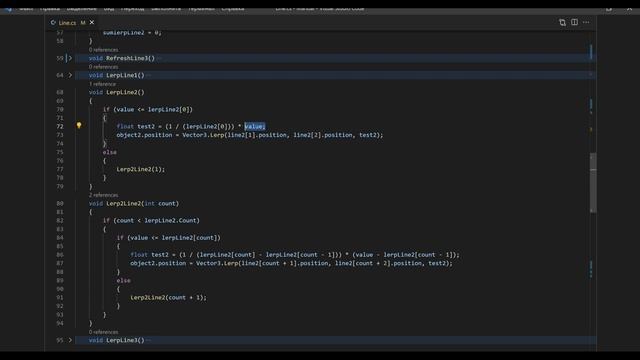The width and height of the screenshot is (640, 360).
Task: Open '1 reference' lens above LerpLine2
Action: pos(102,84)
